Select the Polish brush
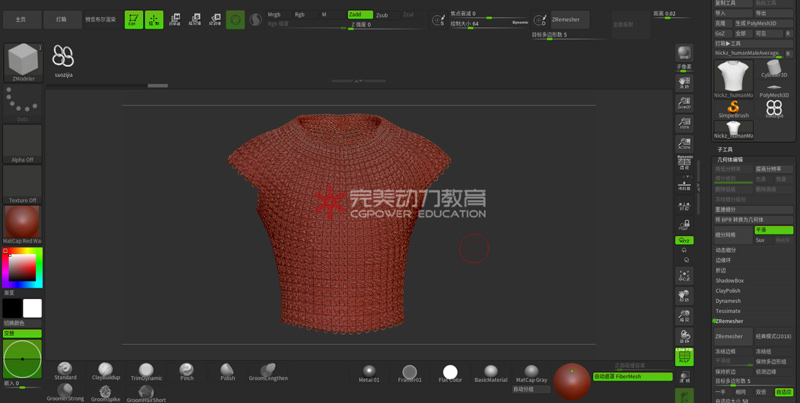Image resolution: width=800 pixels, height=403 pixels. click(227, 370)
